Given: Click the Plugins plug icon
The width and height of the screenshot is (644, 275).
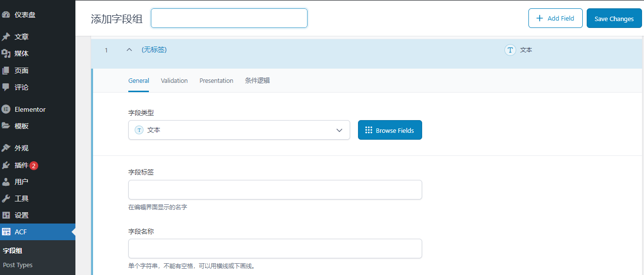Looking at the screenshot, I should (x=6, y=165).
